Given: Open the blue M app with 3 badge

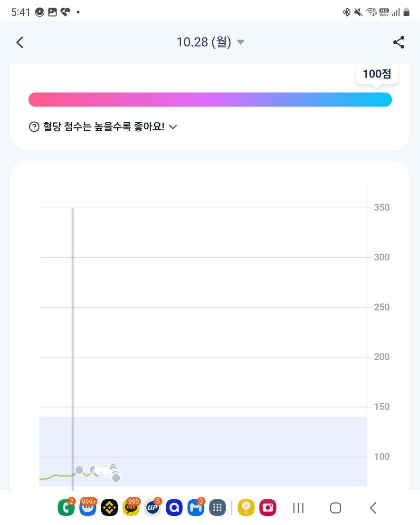Looking at the screenshot, I should point(196,507).
